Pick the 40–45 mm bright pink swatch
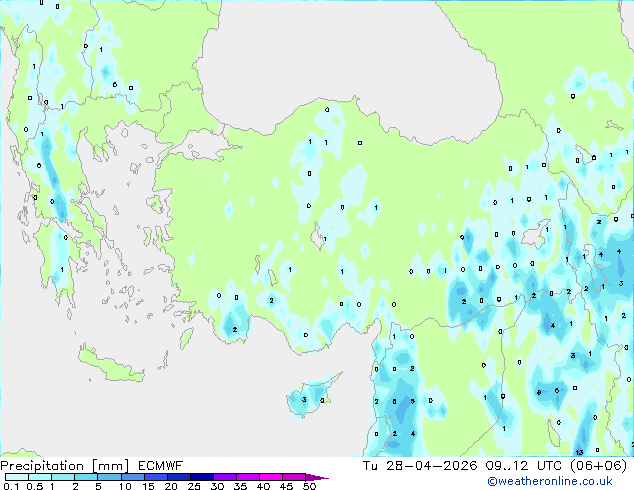 click(271, 477)
